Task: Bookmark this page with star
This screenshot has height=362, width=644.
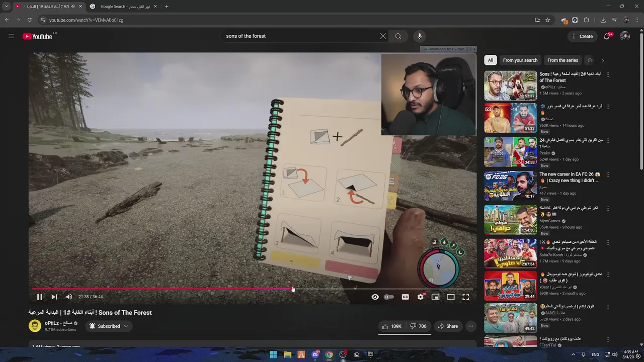Action: tap(548, 20)
